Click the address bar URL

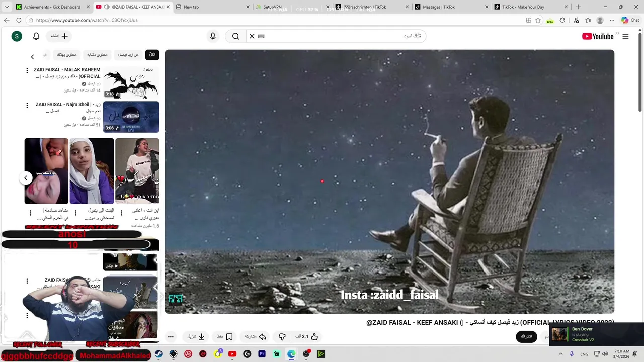87,20
